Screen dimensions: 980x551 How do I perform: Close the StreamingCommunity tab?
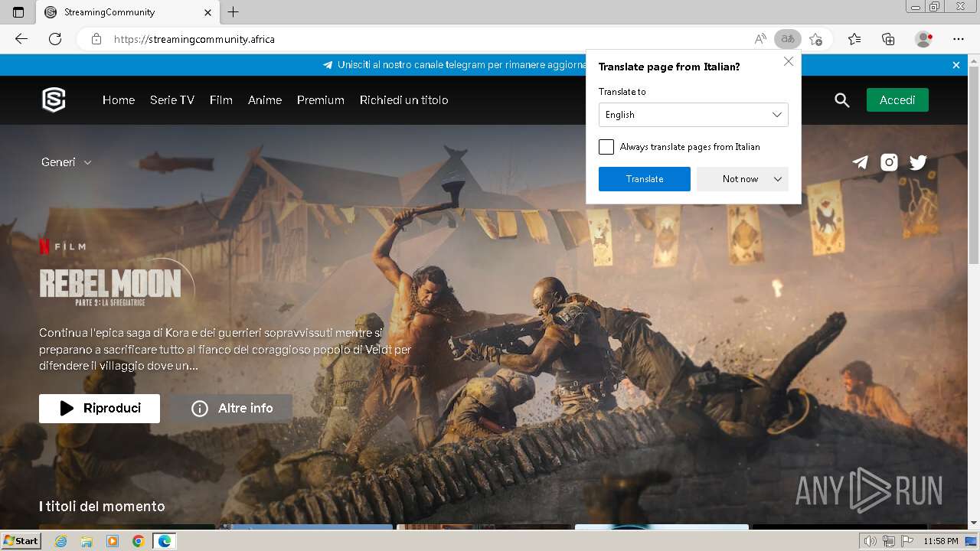[x=208, y=12]
